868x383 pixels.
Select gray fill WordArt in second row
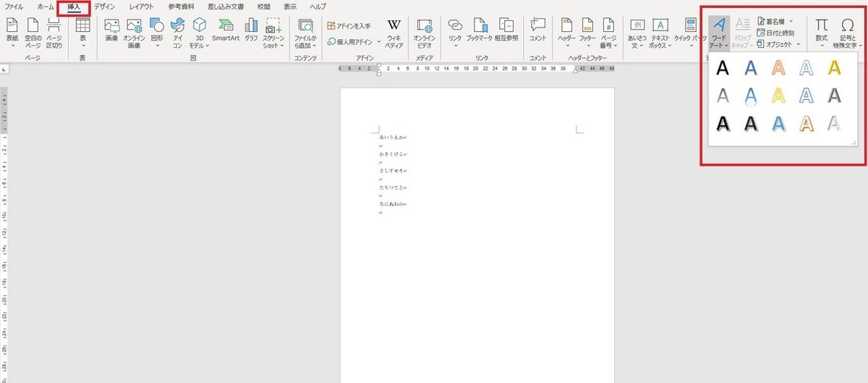(722, 96)
